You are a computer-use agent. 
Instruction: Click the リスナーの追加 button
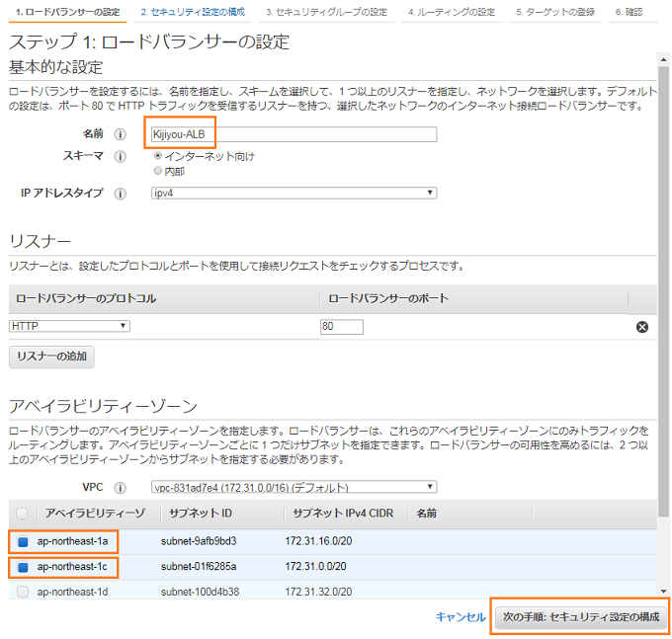pyautogui.click(x=51, y=357)
